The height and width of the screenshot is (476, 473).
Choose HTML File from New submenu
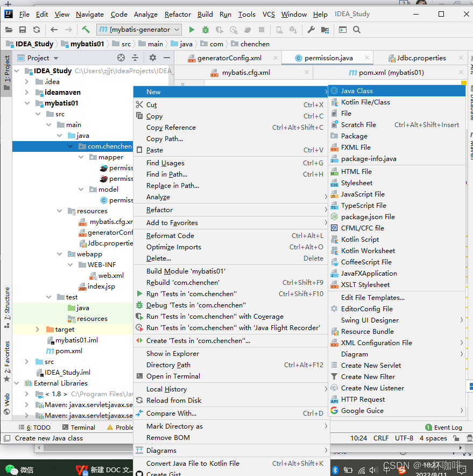point(397,172)
